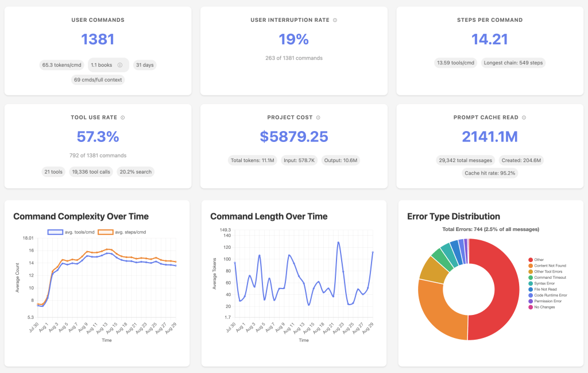Click the Longest chain: 549 steps badge

pyautogui.click(x=513, y=63)
